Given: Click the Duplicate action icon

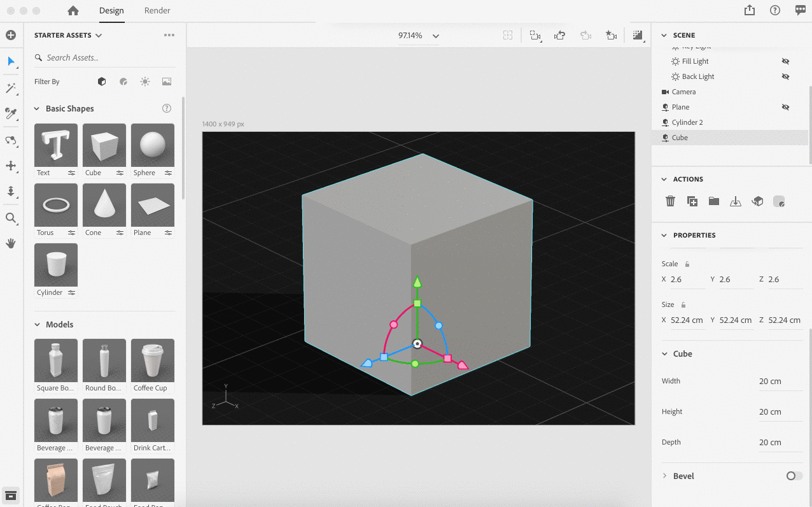Looking at the screenshot, I should [x=692, y=201].
